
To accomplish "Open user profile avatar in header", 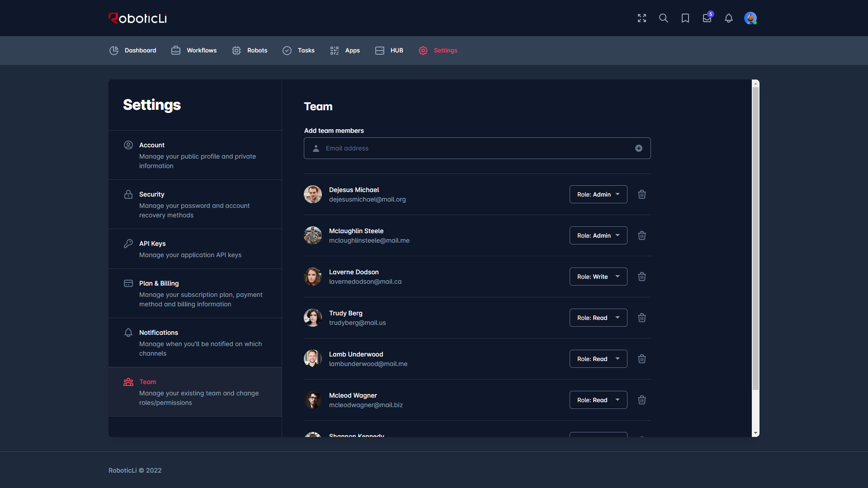I will 750,18.
